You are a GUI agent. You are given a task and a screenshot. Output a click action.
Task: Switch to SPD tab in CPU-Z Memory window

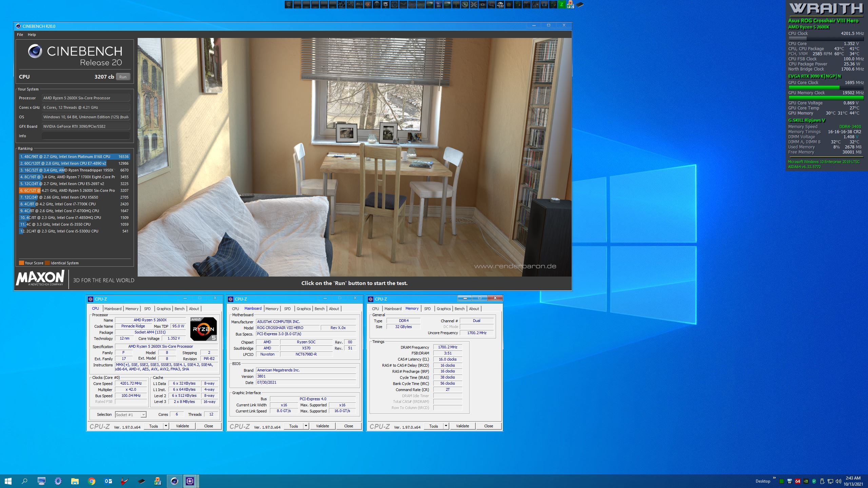click(427, 309)
